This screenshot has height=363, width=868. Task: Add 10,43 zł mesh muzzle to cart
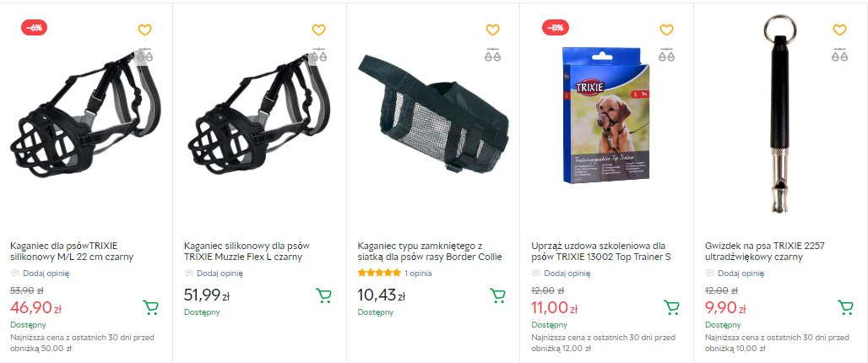[x=497, y=295]
